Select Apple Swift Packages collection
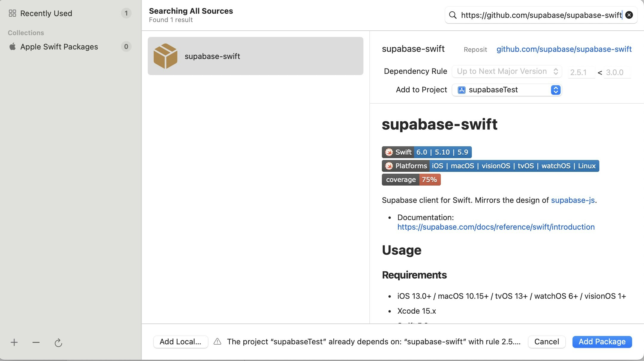This screenshot has width=644, height=361. pos(59,47)
